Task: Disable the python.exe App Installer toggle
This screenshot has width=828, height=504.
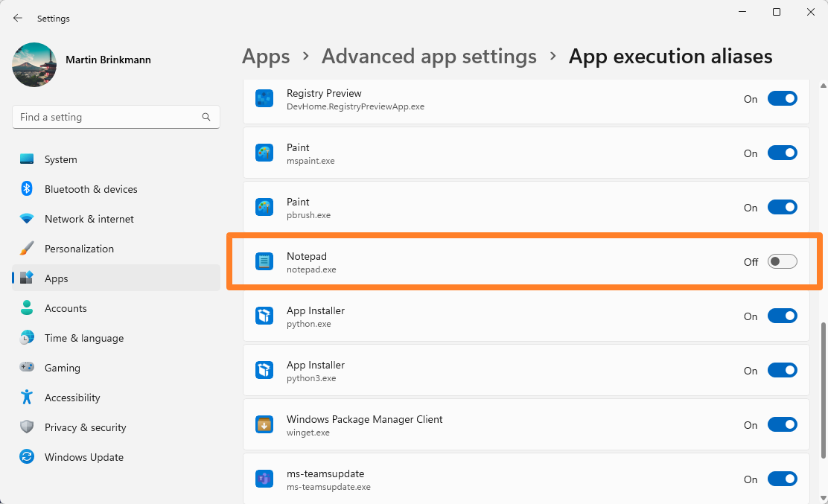Action: (x=782, y=316)
